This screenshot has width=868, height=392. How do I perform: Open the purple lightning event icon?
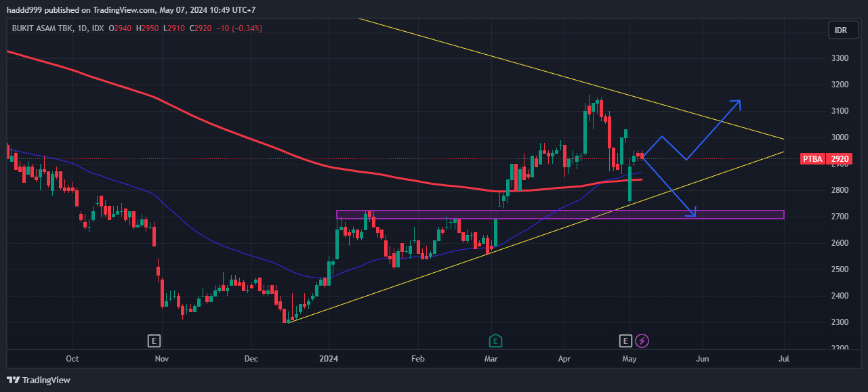(x=642, y=341)
